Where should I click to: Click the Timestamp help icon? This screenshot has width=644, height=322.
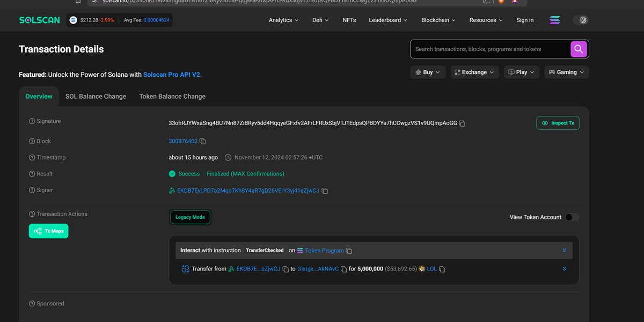(x=32, y=158)
